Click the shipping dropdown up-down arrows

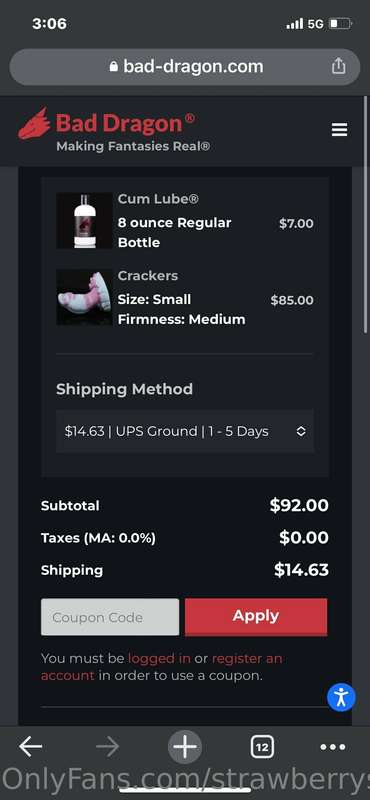[301, 431]
